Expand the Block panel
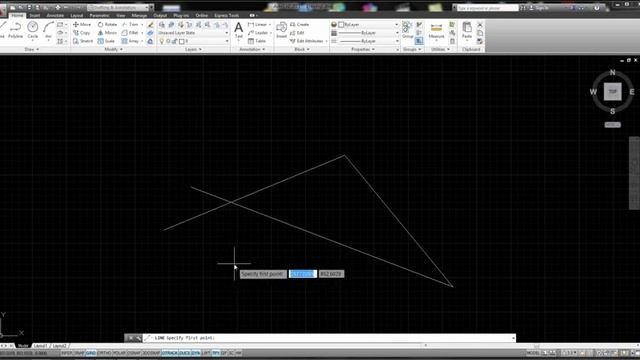640x360 pixels. pyautogui.click(x=302, y=49)
